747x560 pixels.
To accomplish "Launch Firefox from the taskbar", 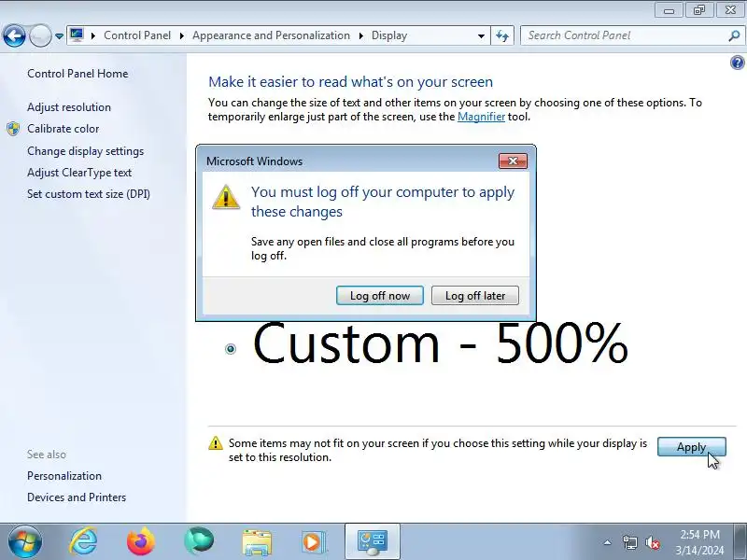I will click(x=141, y=541).
